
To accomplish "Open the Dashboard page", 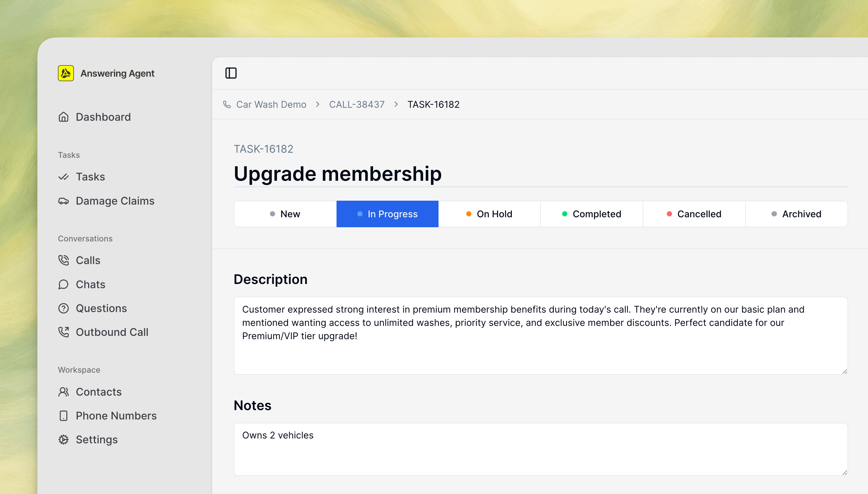I will click(x=103, y=117).
